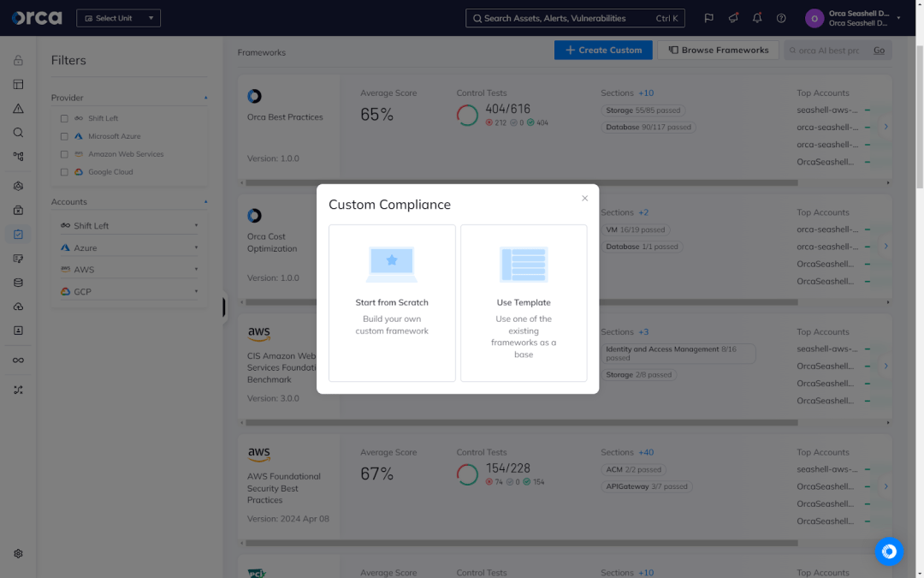Check the Microsoft Azure provider checkbox

click(x=64, y=136)
